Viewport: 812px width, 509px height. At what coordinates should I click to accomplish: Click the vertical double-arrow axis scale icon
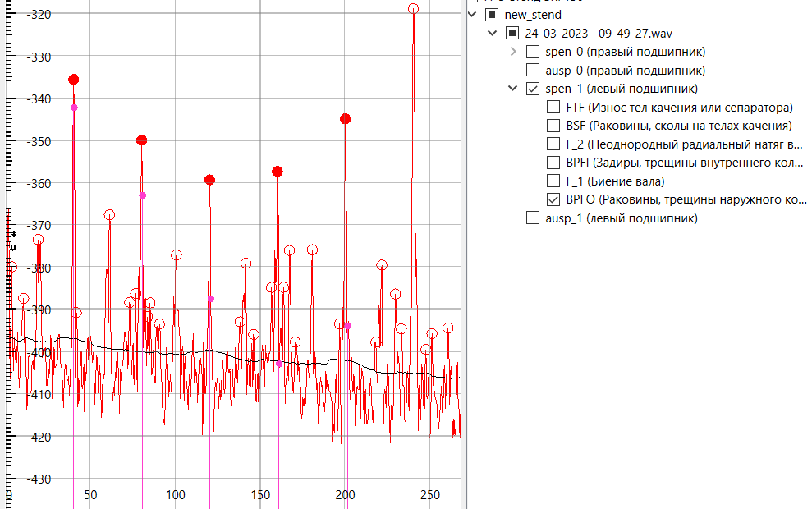[x=12, y=235]
